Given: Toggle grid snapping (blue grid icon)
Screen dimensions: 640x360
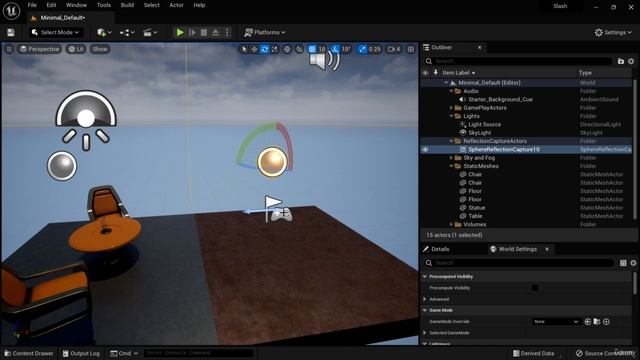Looking at the screenshot, I should pos(312,49).
